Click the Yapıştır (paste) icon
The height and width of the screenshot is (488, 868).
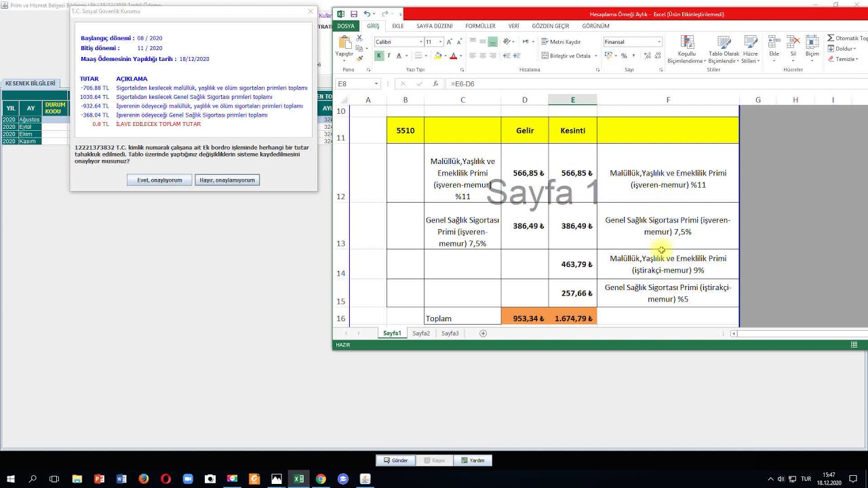[x=344, y=43]
